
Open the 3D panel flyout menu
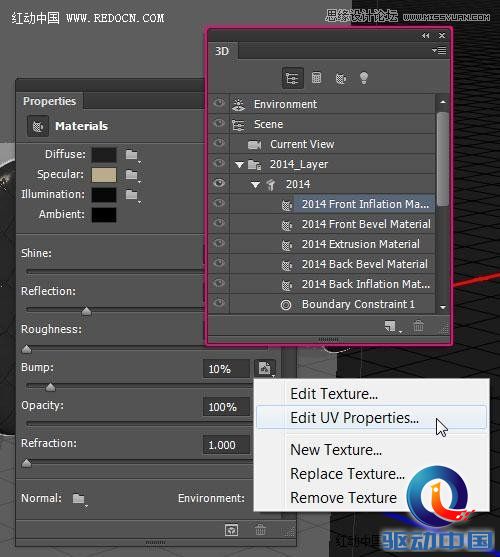439,51
